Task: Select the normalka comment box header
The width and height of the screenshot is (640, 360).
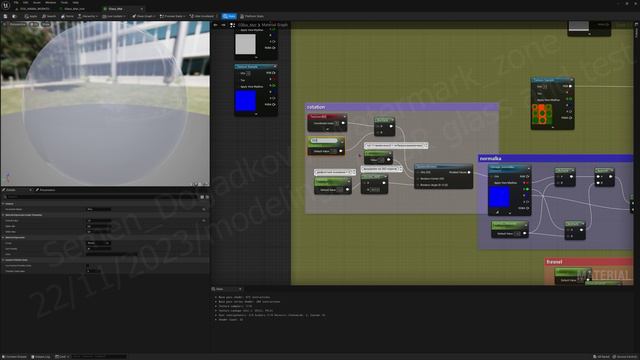Action: [555, 158]
